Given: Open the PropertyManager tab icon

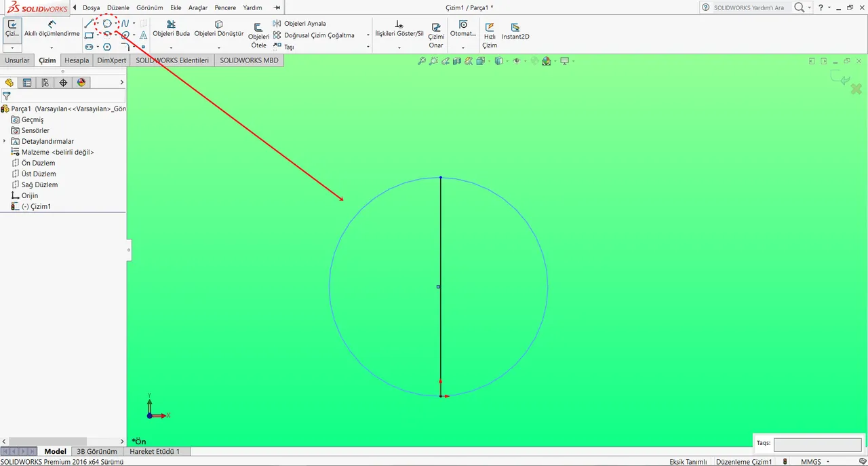Looking at the screenshot, I should (27, 83).
